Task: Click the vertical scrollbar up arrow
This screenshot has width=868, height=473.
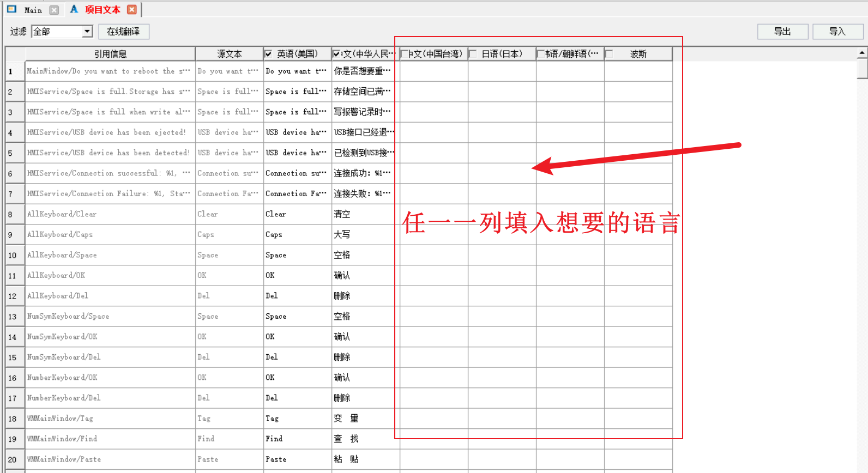Action: (x=862, y=53)
